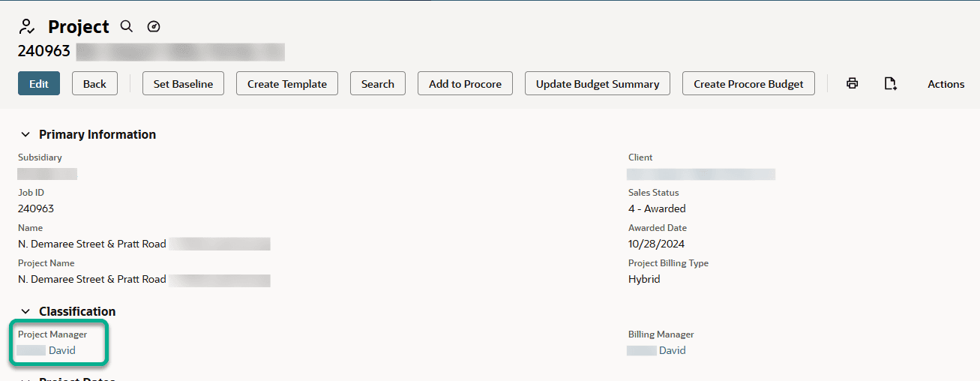The width and height of the screenshot is (980, 381).
Task: Click the new document icon
Action: (890, 83)
